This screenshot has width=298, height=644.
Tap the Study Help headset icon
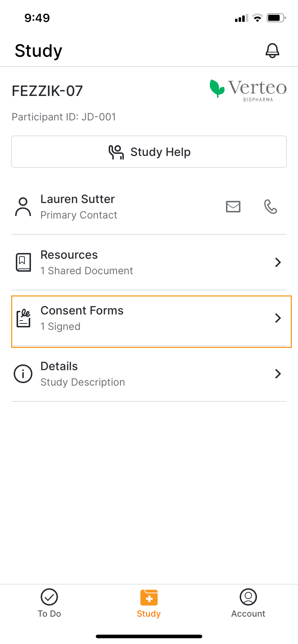[x=116, y=152]
